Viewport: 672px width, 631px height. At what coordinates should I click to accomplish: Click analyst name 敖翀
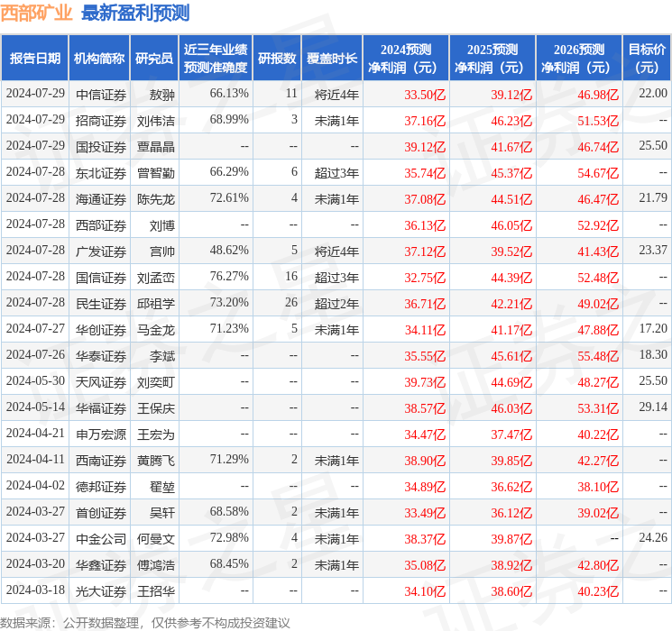[x=162, y=95]
